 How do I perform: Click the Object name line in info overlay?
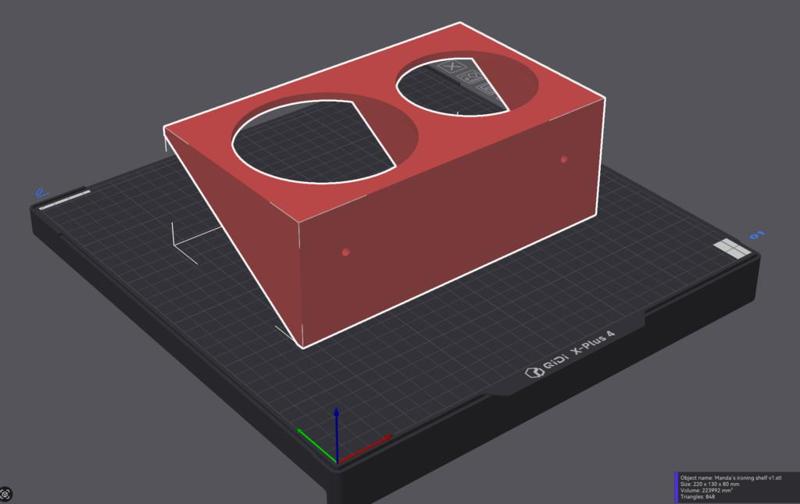tap(731, 478)
